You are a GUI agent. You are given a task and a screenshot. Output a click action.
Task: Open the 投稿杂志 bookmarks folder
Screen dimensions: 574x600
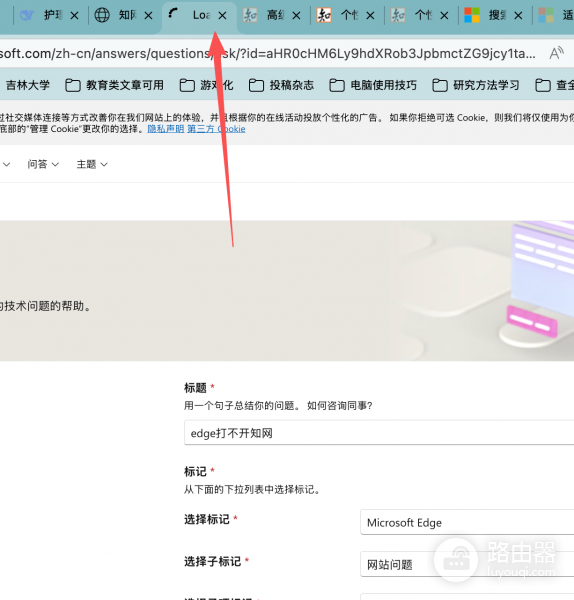tap(281, 85)
